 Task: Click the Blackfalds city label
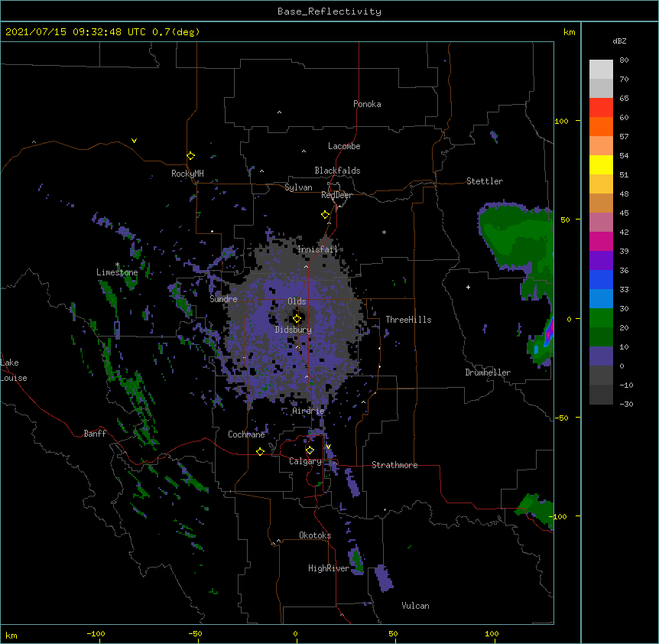coord(337,171)
